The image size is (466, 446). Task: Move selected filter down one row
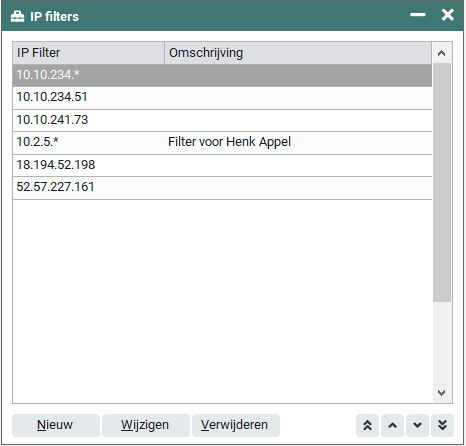click(417, 425)
